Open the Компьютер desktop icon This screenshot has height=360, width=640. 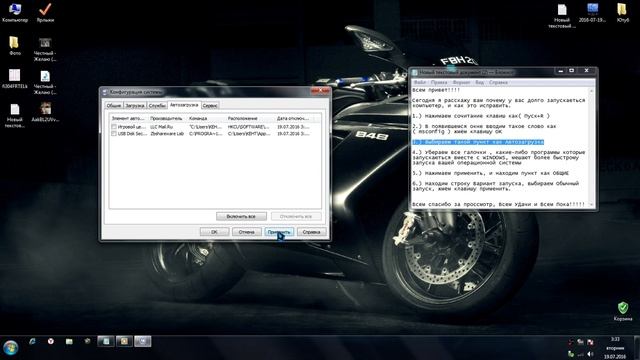[15, 12]
